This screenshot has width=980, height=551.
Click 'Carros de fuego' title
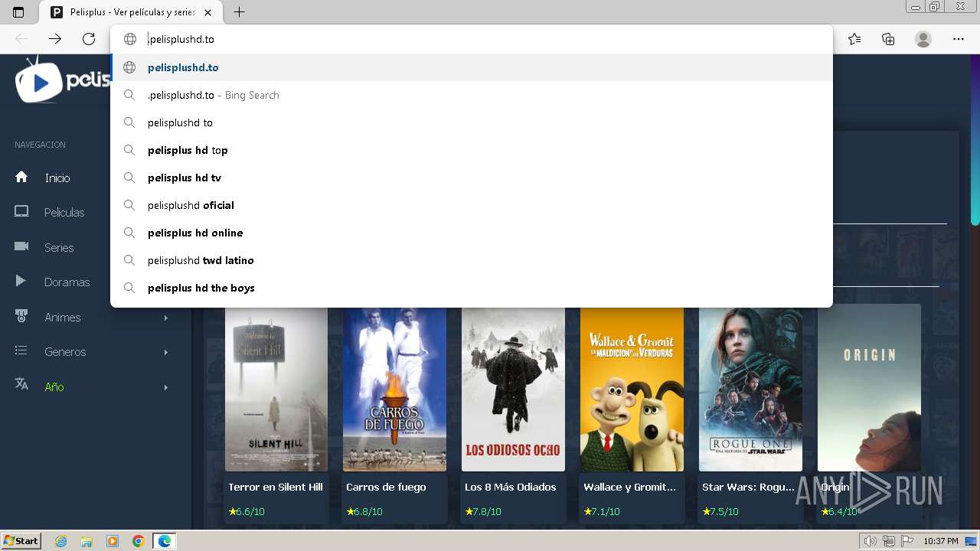pyautogui.click(x=386, y=487)
